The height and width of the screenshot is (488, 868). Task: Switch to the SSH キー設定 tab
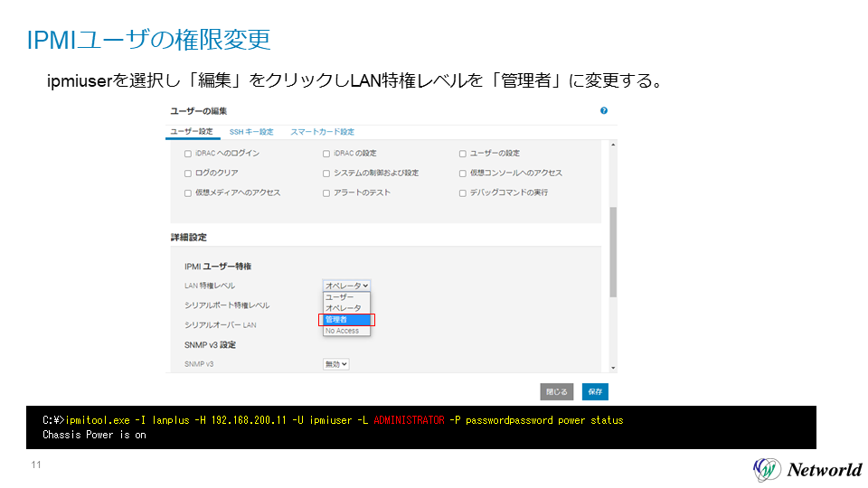251,132
